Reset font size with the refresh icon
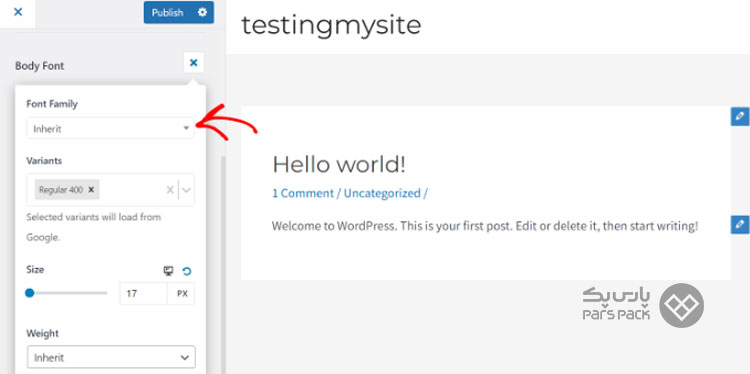Screen dimensions: 750x374 coord(187,271)
